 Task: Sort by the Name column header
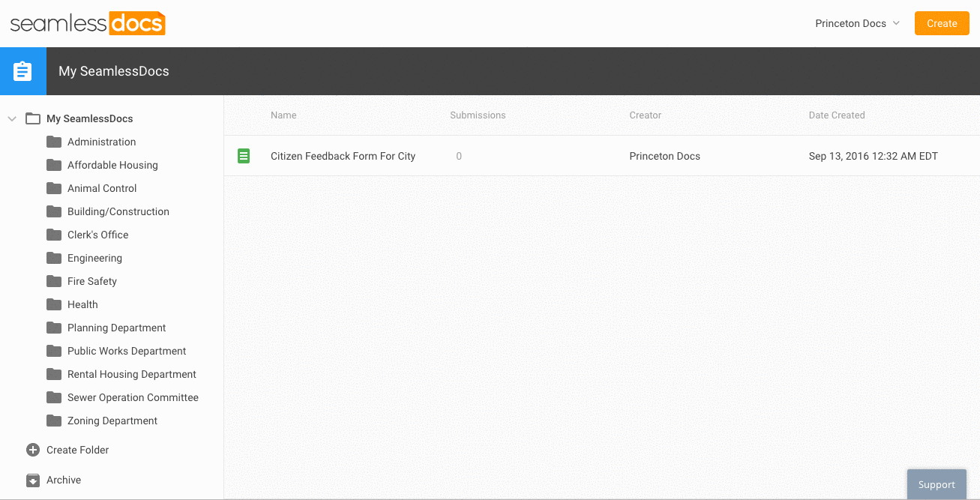click(x=283, y=115)
